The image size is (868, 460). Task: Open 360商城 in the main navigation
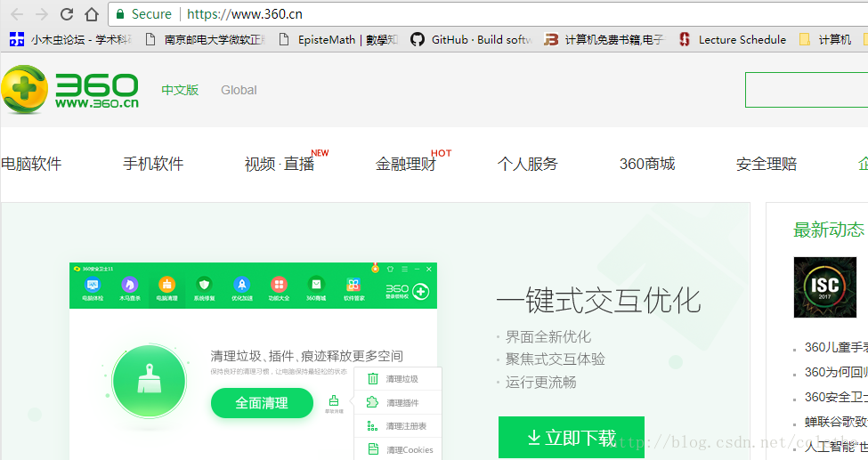tap(647, 164)
